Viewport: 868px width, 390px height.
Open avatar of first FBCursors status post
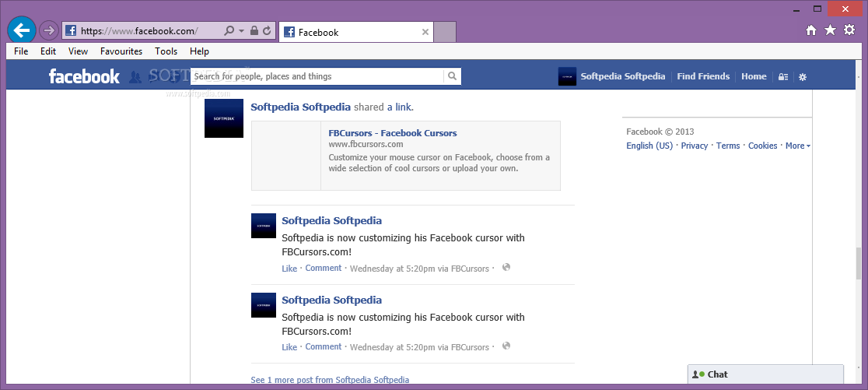click(264, 226)
